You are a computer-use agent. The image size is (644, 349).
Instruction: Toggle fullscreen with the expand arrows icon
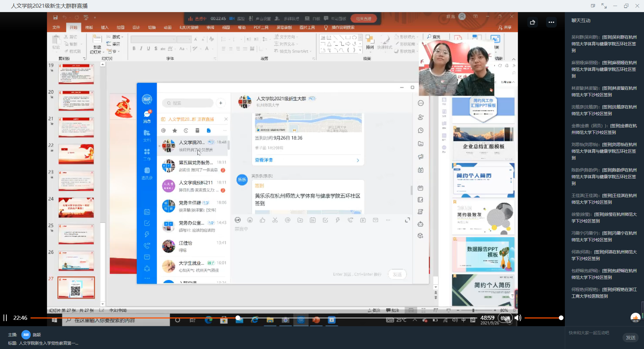pos(604,6)
